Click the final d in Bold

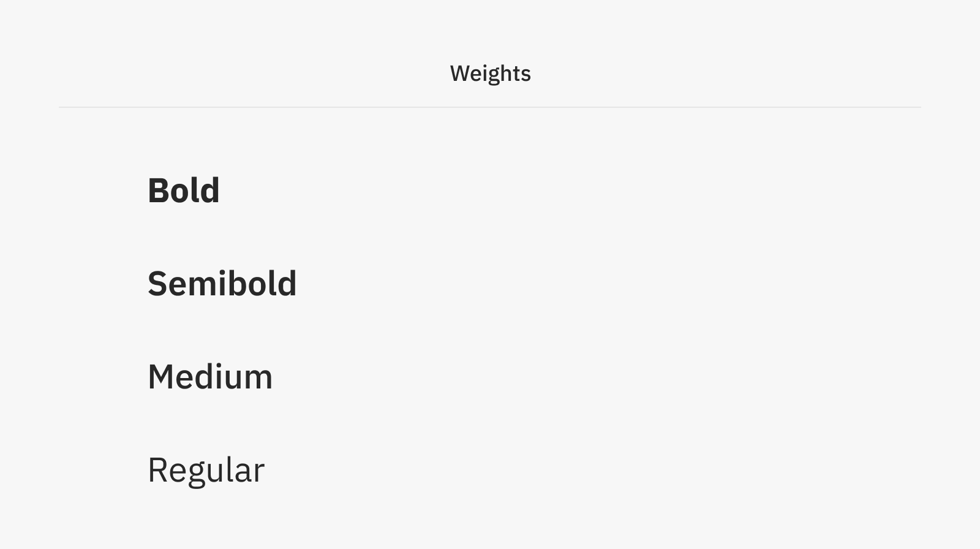pos(209,190)
